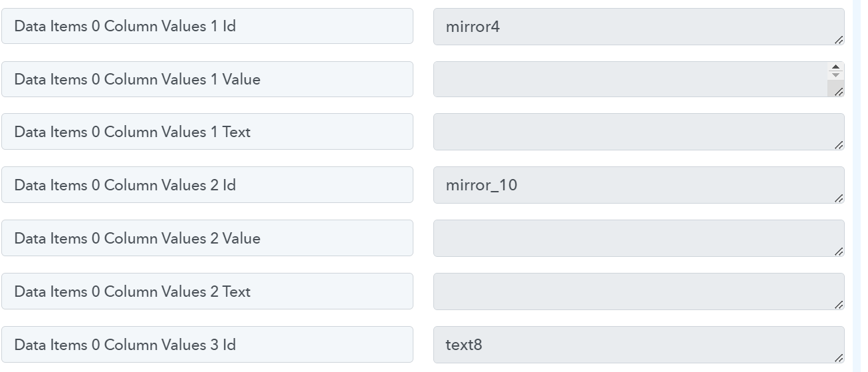The width and height of the screenshot is (868, 372).
Task: Click the resize handle of the text8 field
Action: pos(839,358)
